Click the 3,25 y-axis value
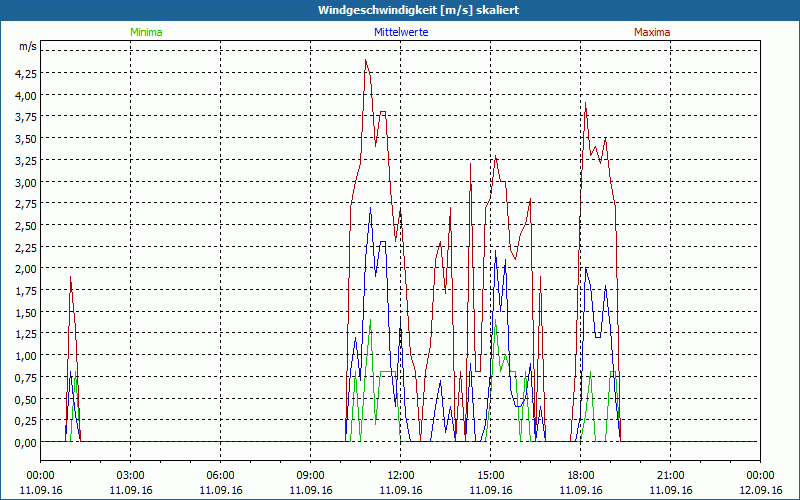The image size is (800, 500). (26, 160)
